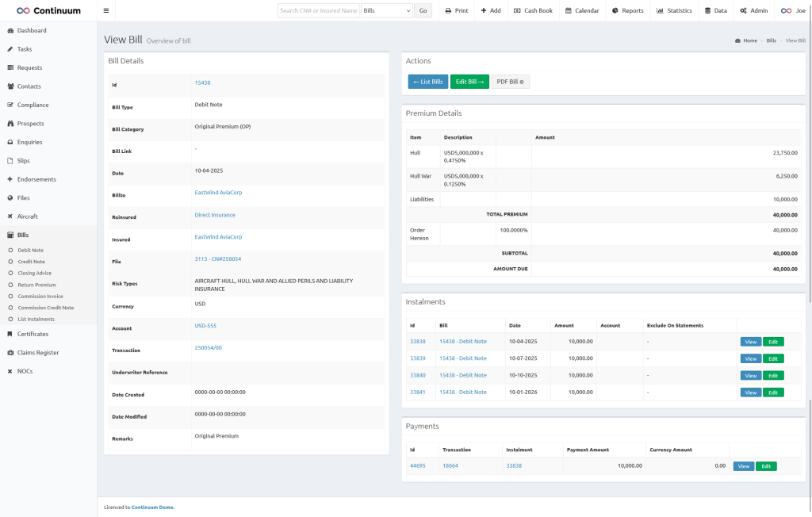The height and width of the screenshot is (517, 812).
Task: Click the PDF Bill button
Action: 510,82
